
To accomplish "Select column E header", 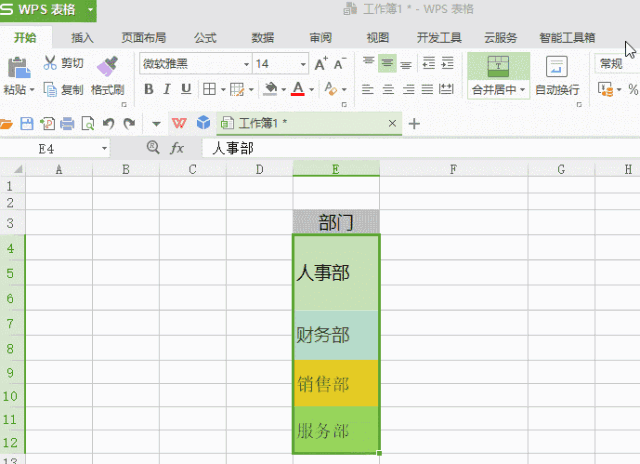I will pos(336,169).
